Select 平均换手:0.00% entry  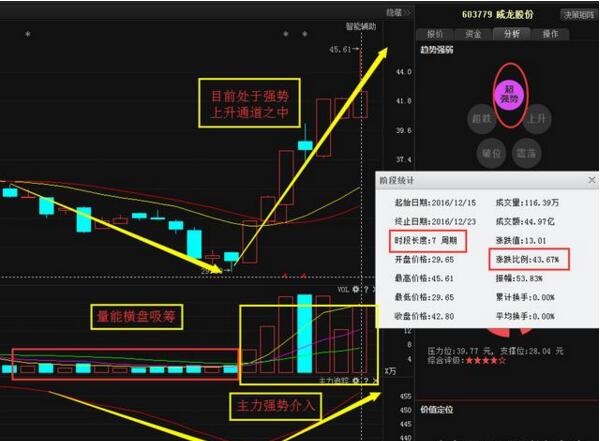[x=525, y=316]
